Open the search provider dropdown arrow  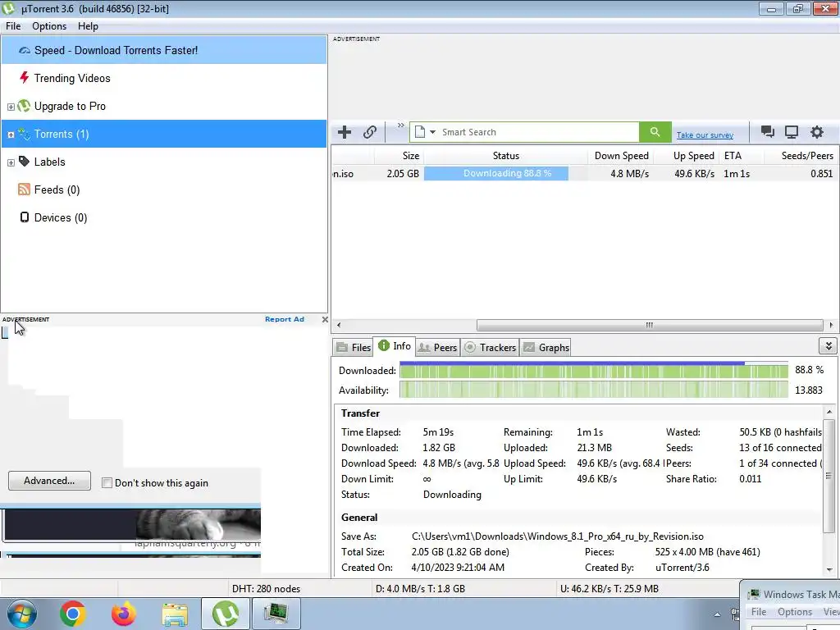point(432,132)
